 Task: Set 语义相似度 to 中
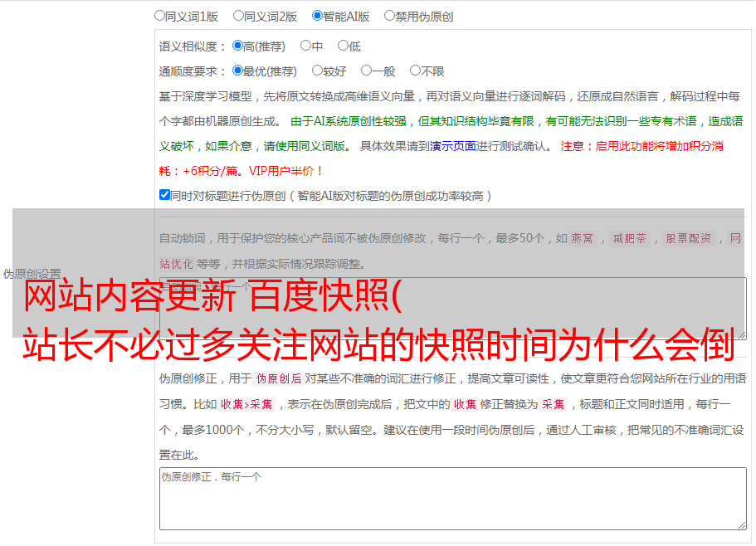[x=305, y=46]
